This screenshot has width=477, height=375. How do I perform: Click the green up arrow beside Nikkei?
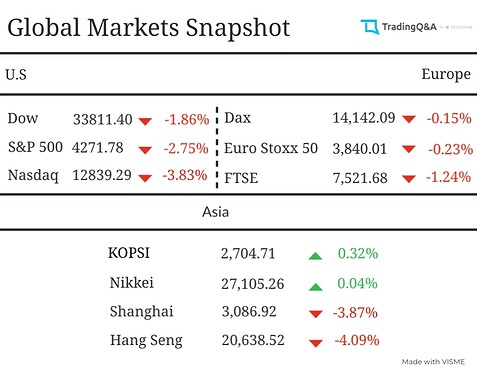[x=315, y=287]
